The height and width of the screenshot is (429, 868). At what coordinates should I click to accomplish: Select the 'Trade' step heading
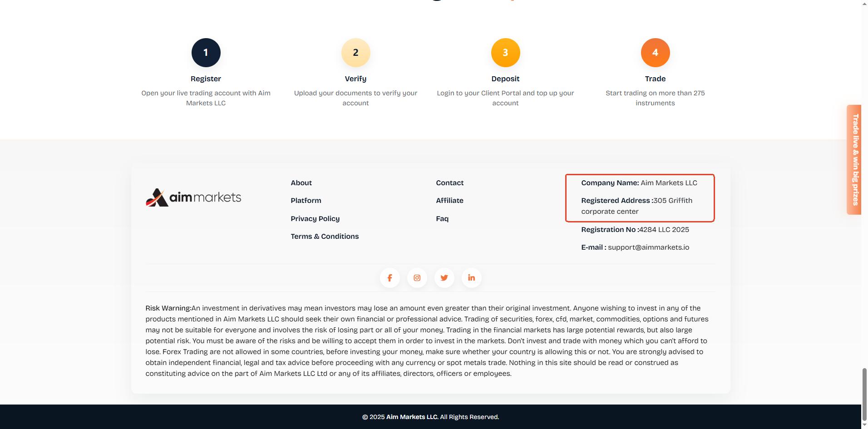655,79
